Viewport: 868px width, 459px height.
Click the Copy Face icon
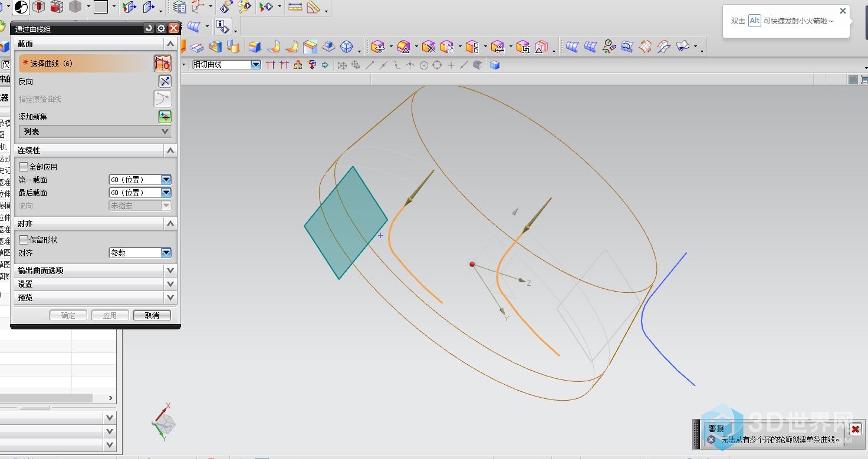pos(446,47)
